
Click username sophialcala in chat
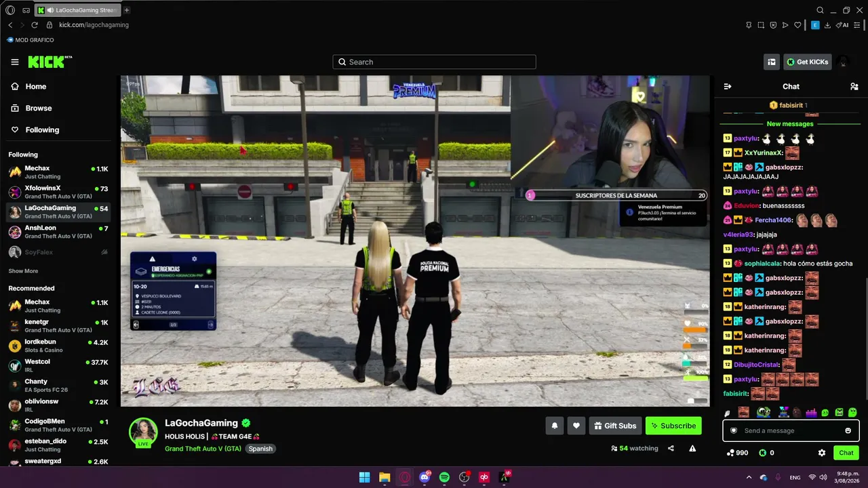pos(762,263)
